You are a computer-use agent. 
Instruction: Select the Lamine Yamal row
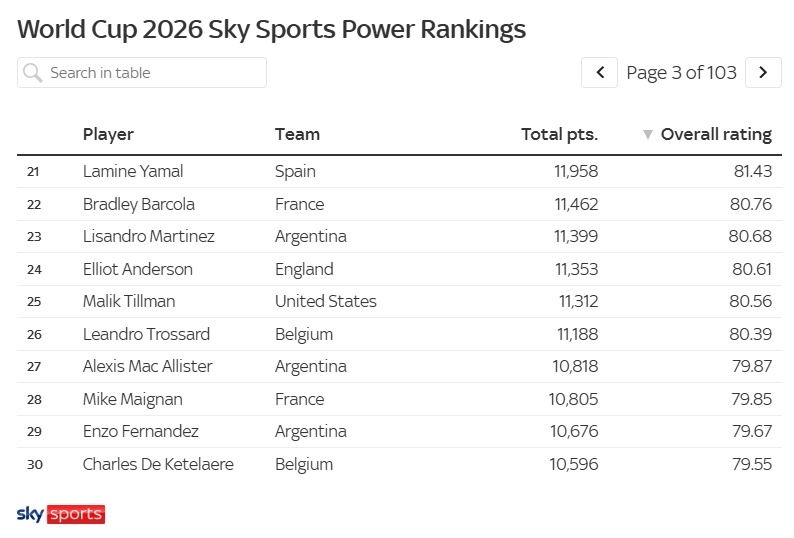pos(399,171)
